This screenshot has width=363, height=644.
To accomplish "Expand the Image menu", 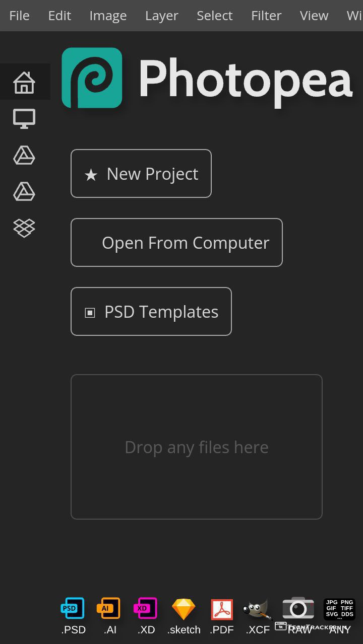I will click(108, 16).
